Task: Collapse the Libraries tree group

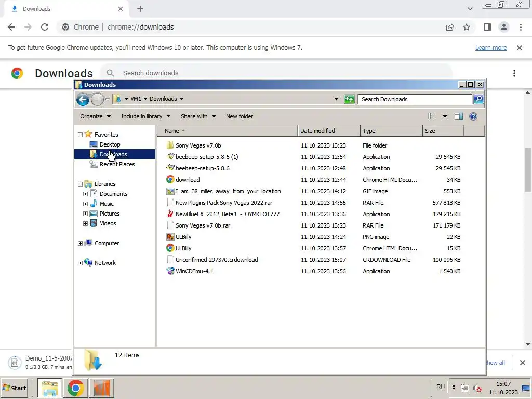Action: [x=80, y=184]
